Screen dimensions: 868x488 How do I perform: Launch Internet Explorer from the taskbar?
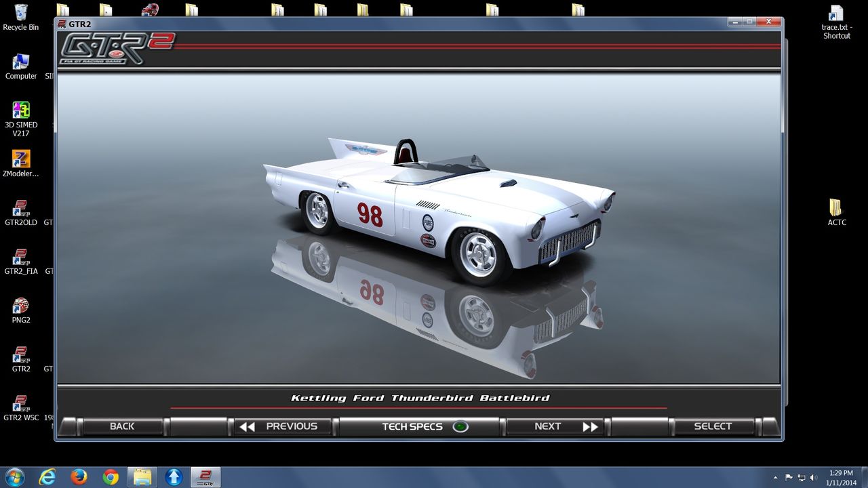click(x=47, y=477)
